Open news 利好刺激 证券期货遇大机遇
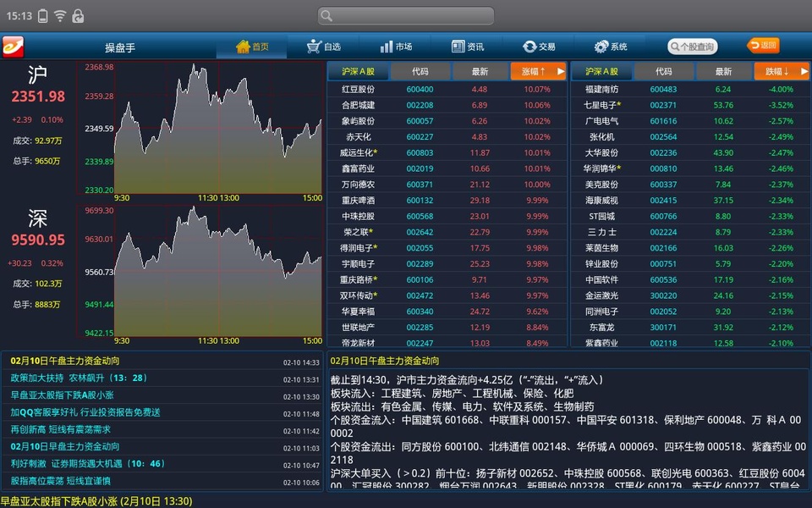Viewport: 812px width, 508px height. (x=162, y=463)
